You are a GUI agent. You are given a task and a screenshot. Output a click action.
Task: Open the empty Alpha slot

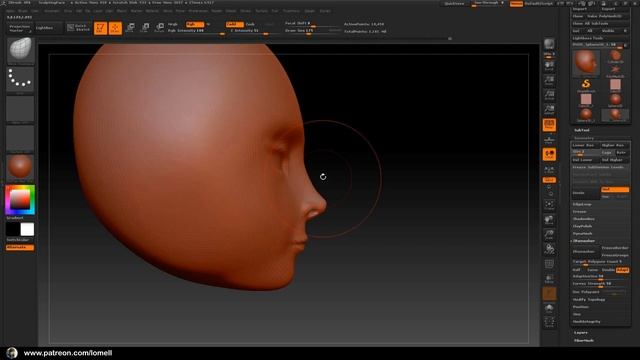[x=20, y=109]
